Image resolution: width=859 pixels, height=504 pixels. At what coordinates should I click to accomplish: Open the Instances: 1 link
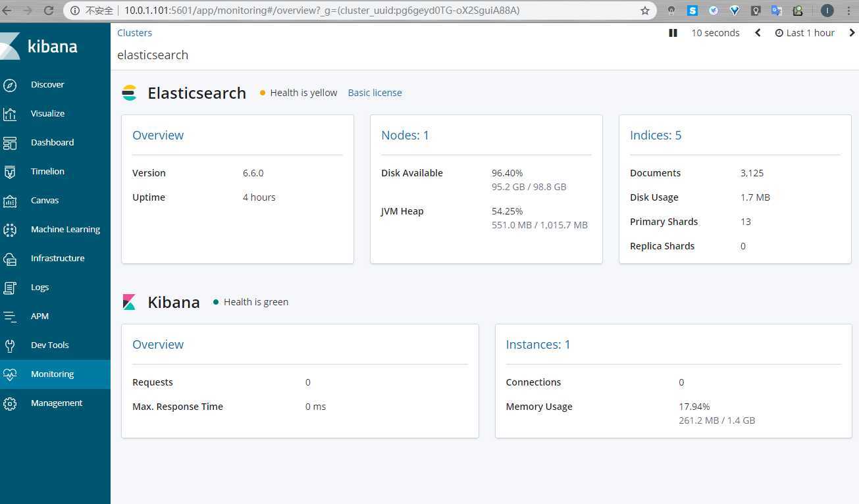(x=538, y=345)
